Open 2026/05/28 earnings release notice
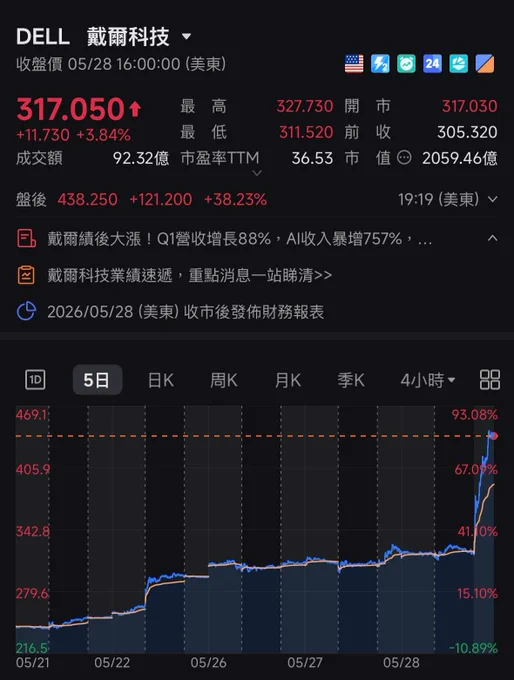This screenshot has width=514, height=680. point(186,312)
